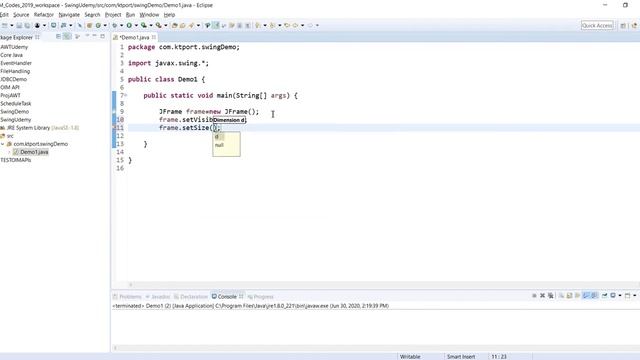Select FileHandling project

coord(15,71)
